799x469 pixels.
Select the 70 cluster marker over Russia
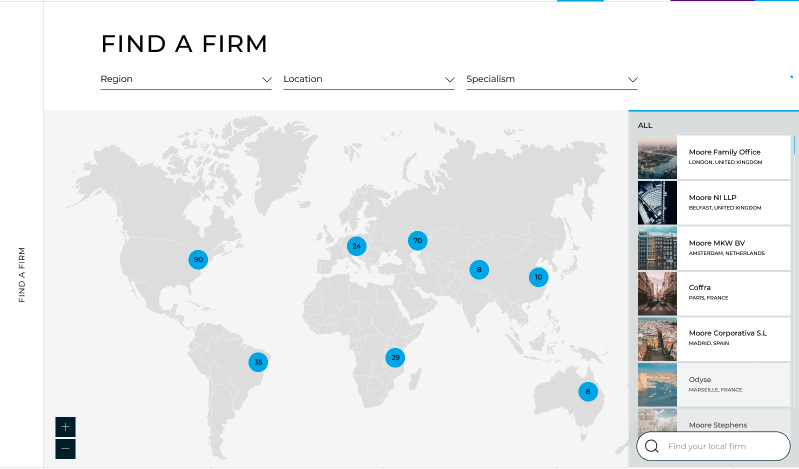click(x=417, y=240)
